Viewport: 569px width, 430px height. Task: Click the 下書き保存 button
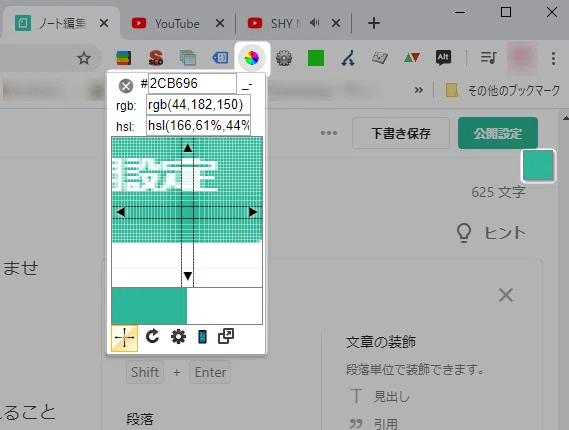tap(401, 133)
